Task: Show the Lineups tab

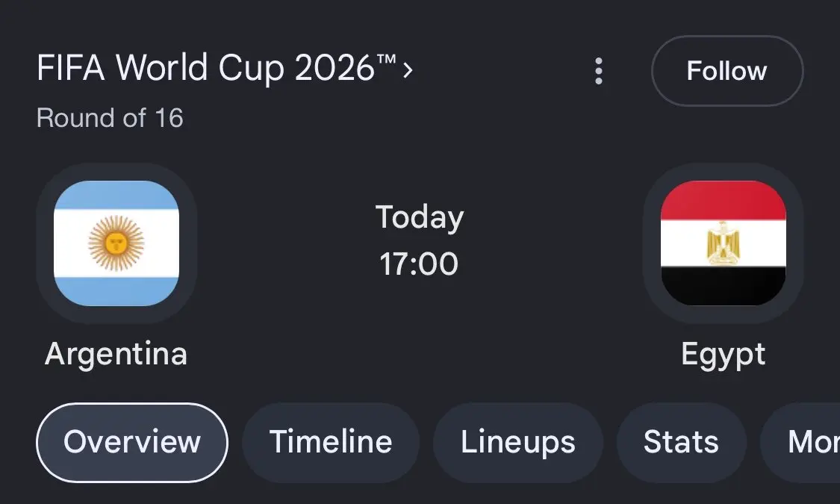Action: click(518, 443)
